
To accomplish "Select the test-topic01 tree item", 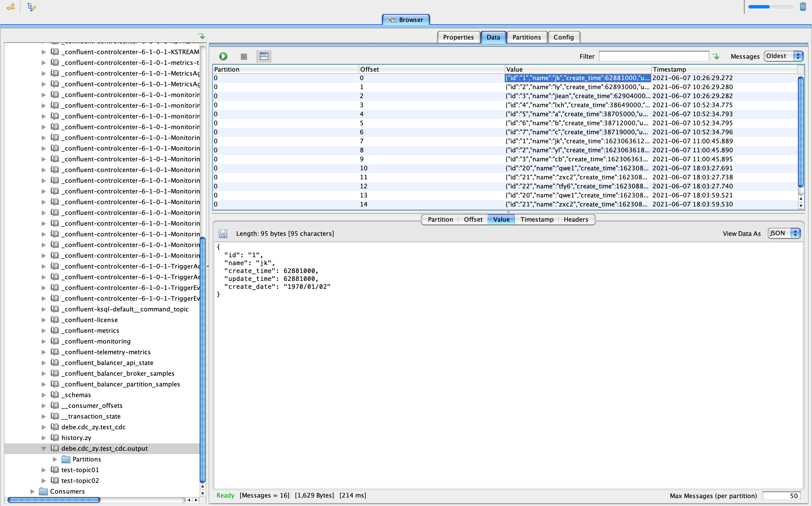I will tap(80, 470).
